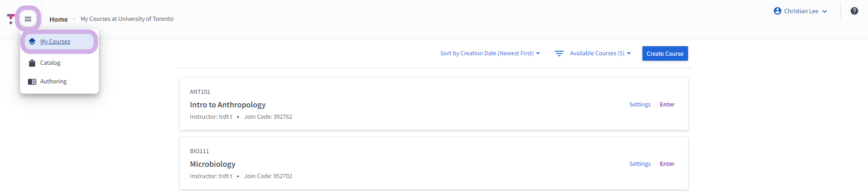Click the Catalog shopping bag icon
The image size is (868, 193).
point(32,63)
